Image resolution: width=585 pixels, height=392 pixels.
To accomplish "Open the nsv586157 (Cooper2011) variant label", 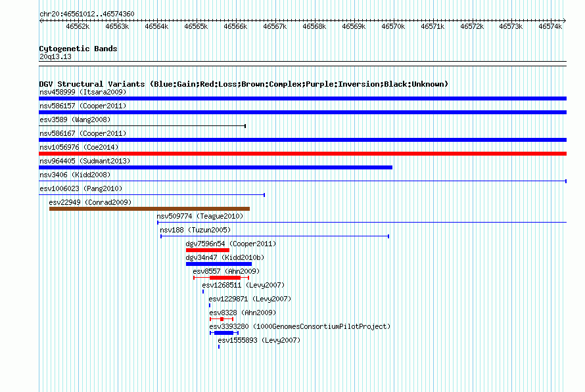I will [x=83, y=106].
